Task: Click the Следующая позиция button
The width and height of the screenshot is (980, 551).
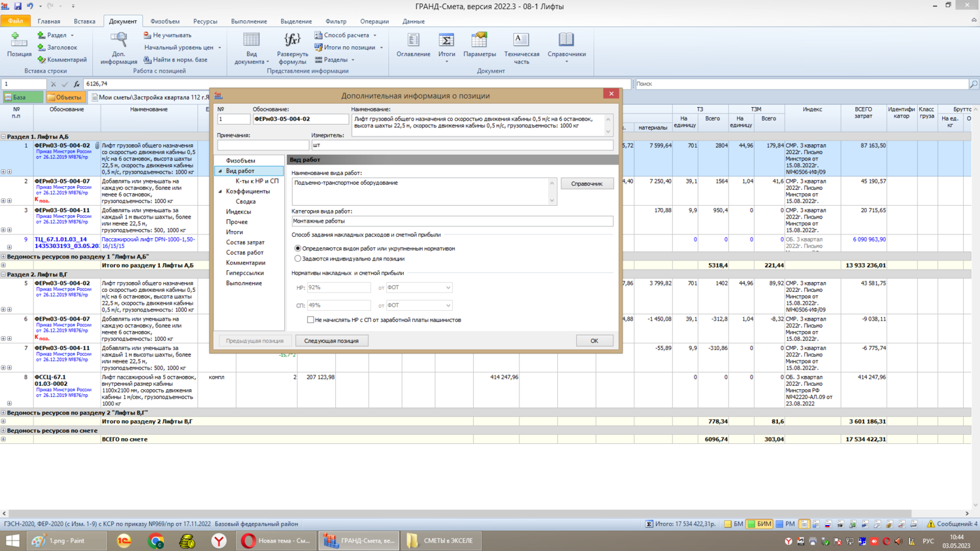Action: point(331,341)
